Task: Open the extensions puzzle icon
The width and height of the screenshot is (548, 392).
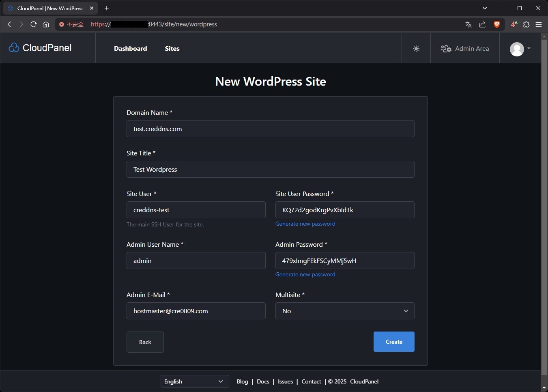Action: click(527, 24)
